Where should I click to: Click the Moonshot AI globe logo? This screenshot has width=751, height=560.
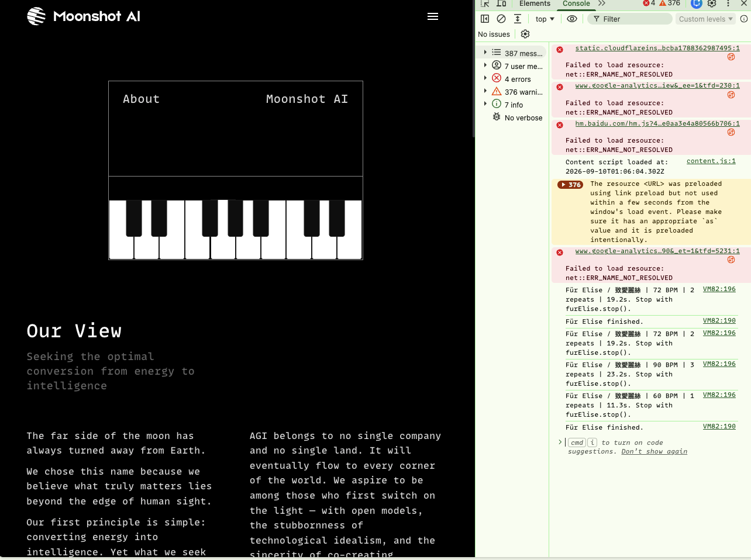coord(36,16)
